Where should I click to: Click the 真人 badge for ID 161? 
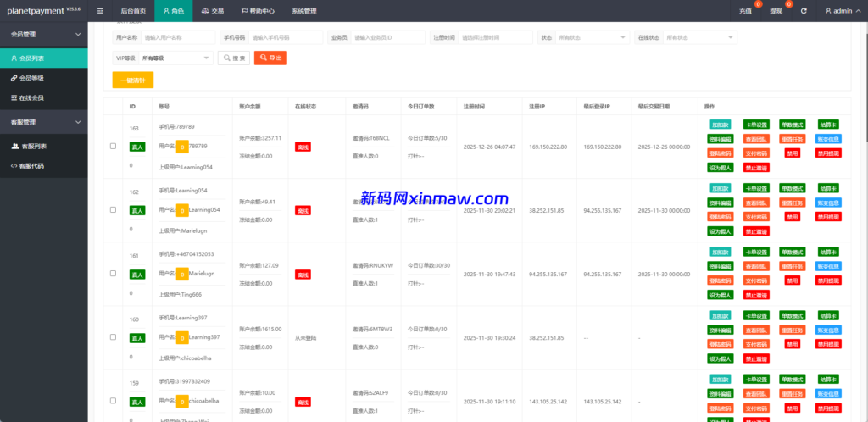coord(137,274)
